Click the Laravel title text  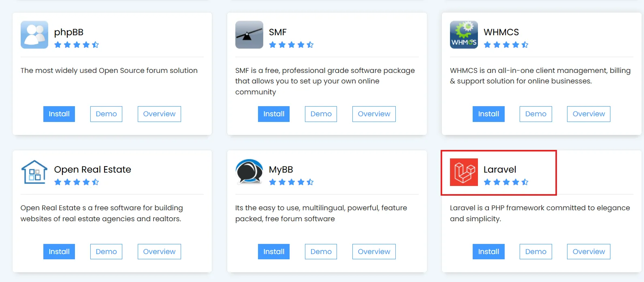(500, 169)
